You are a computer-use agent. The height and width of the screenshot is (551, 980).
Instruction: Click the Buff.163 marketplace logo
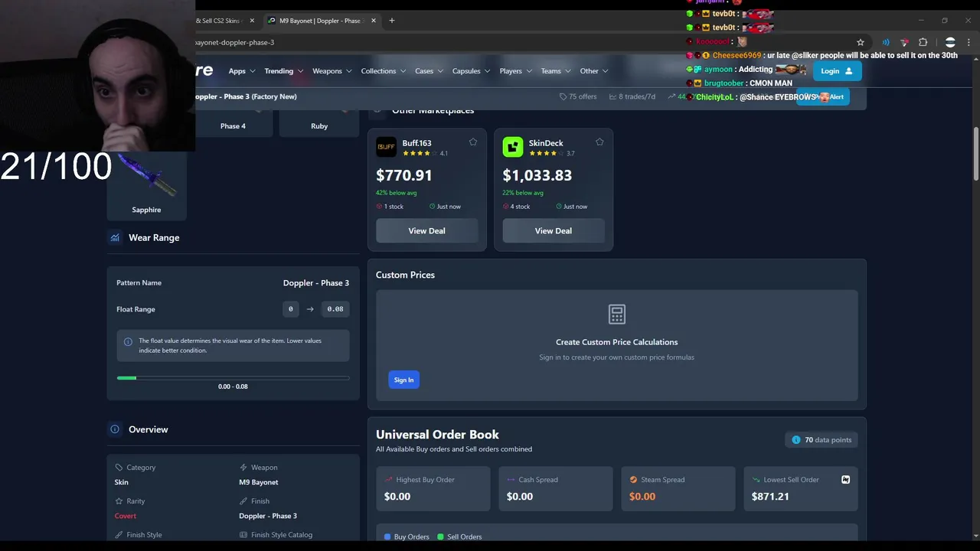pyautogui.click(x=386, y=147)
